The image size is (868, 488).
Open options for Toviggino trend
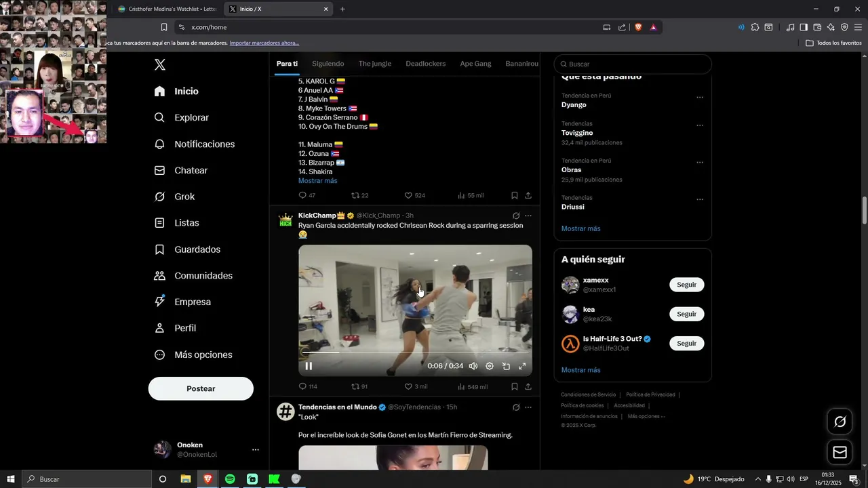tap(700, 125)
